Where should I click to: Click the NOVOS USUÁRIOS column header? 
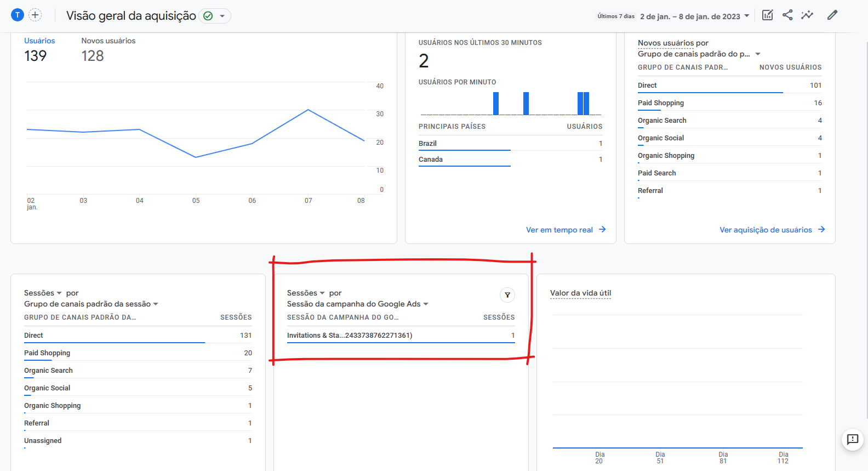point(790,67)
